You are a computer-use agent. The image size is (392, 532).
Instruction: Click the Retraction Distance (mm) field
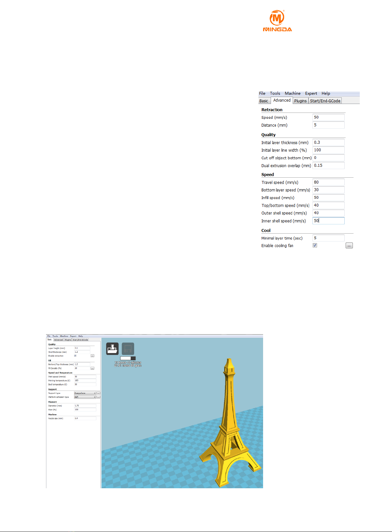(328, 125)
